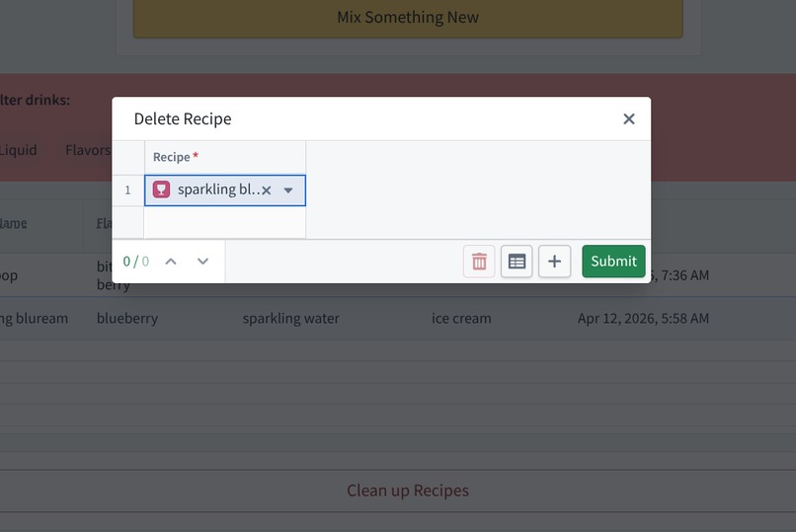Click the Delete Recipe dialog title

pos(183,118)
